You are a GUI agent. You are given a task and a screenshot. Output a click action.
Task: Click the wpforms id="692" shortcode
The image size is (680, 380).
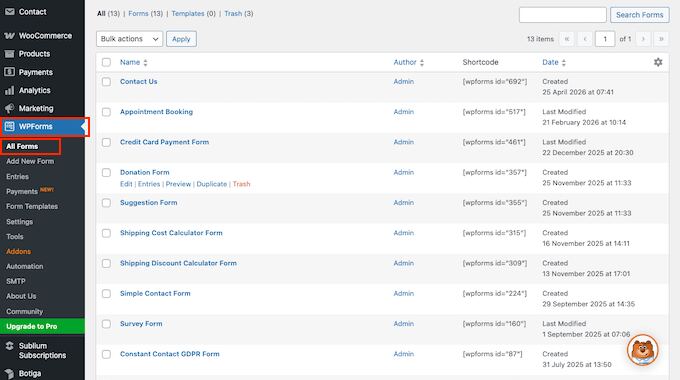pyautogui.click(x=495, y=82)
